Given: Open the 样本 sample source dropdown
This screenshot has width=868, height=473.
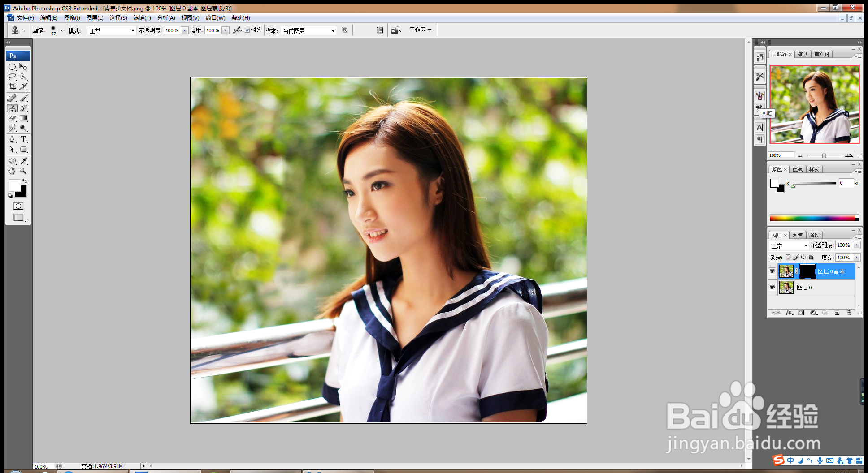Looking at the screenshot, I should (308, 30).
